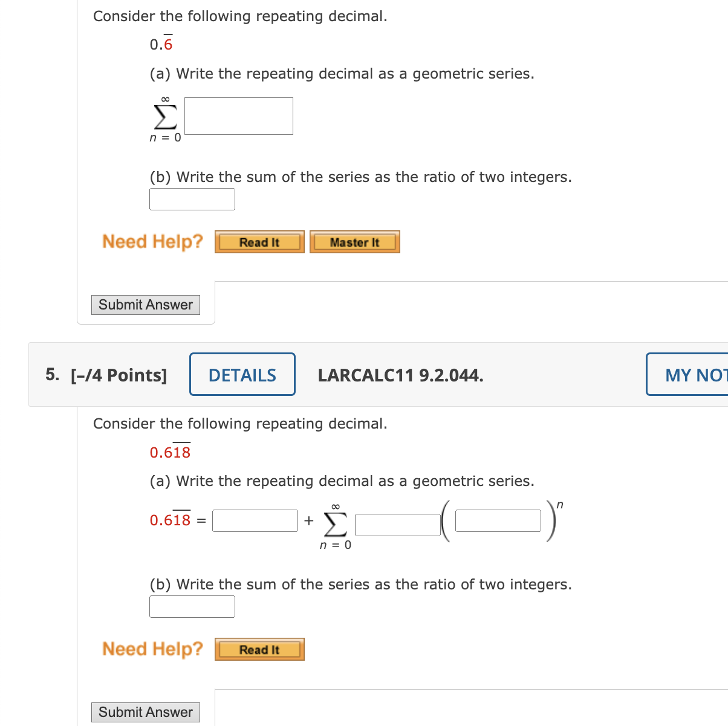This screenshot has width=728, height=726.
Task: Click the Need Help? label on problem 5
Action: [152, 649]
